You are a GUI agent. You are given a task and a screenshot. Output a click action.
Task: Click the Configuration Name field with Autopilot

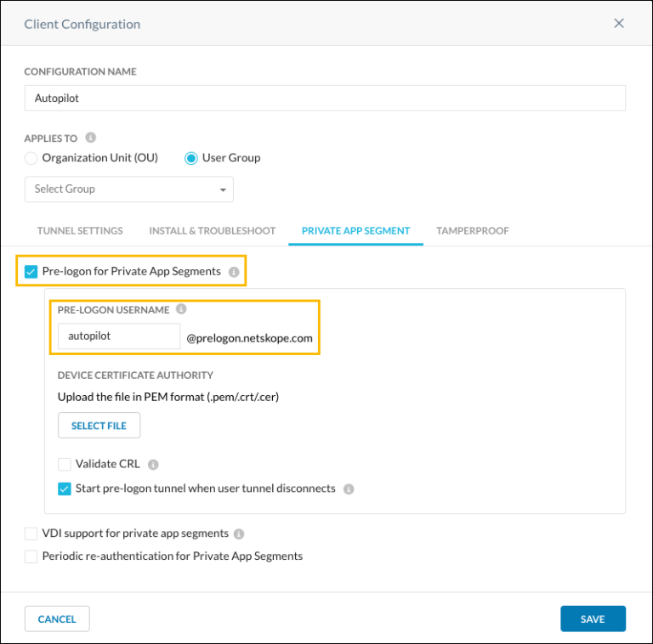pos(325,99)
